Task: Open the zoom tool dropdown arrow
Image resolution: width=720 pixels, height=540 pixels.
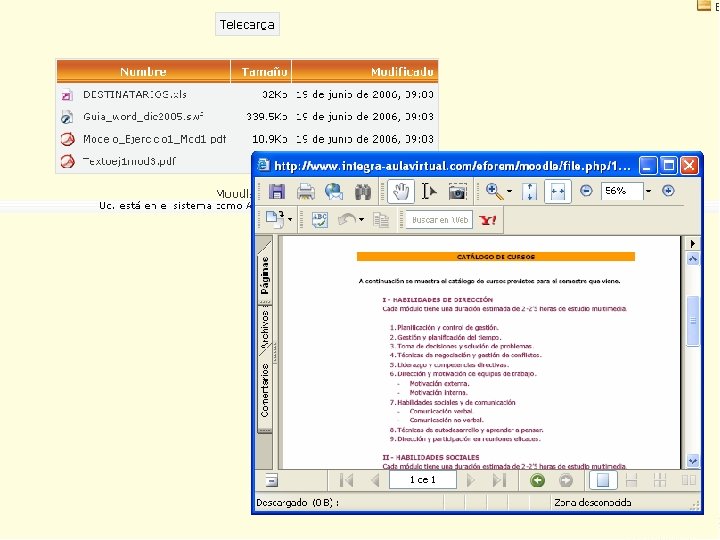Action: [x=510, y=191]
